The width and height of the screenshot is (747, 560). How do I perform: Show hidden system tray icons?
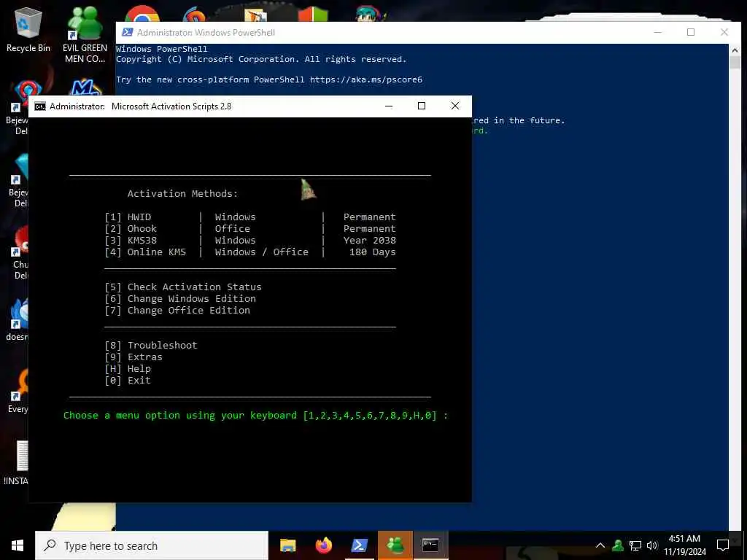coord(600,545)
